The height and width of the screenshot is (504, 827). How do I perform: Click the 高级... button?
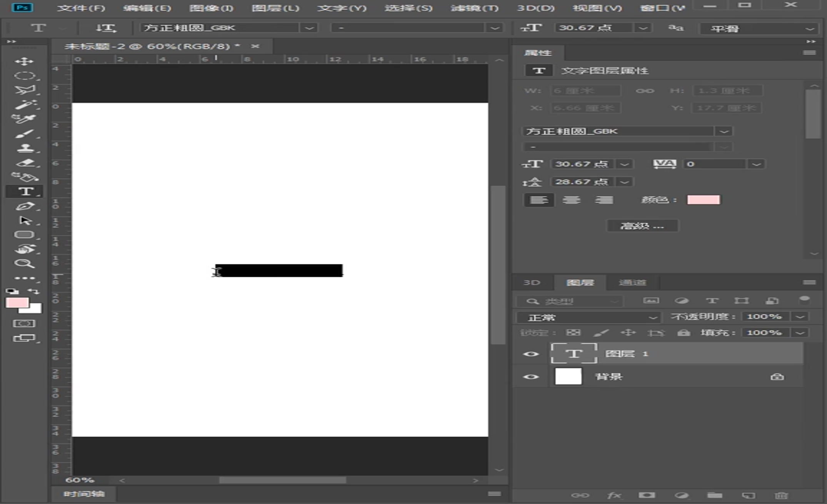pos(642,226)
